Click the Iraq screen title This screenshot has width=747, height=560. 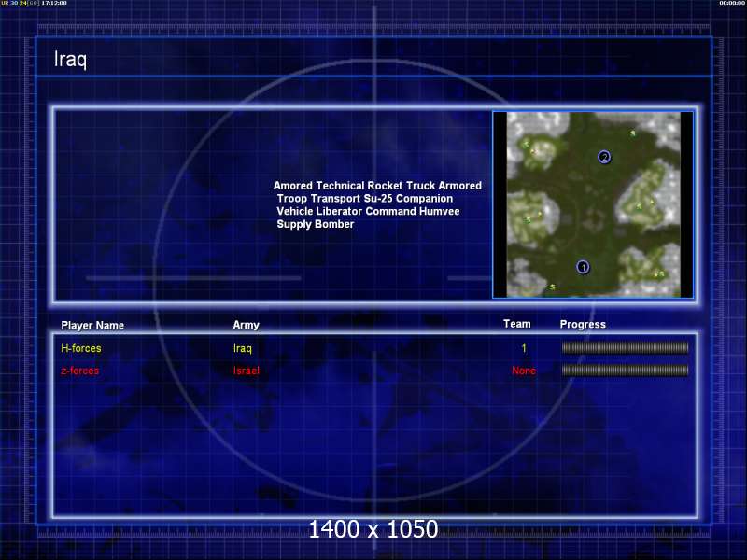pos(70,60)
